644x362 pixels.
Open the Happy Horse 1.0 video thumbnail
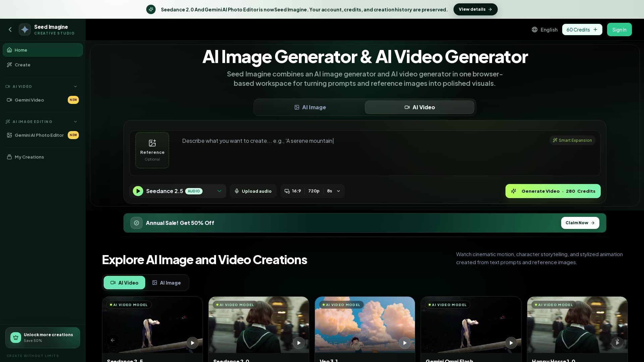coord(577,324)
